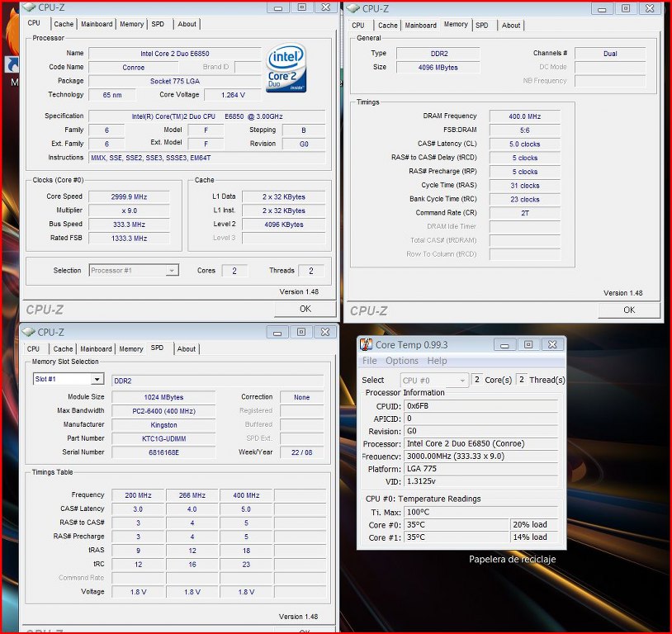
Task: Click the CPU-Z Memory window title icon
Action: (x=353, y=8)
